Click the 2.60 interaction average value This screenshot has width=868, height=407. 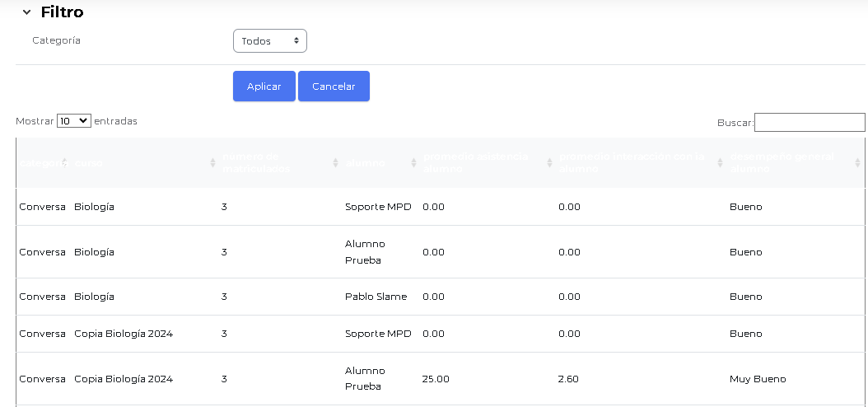click(568, 379)
